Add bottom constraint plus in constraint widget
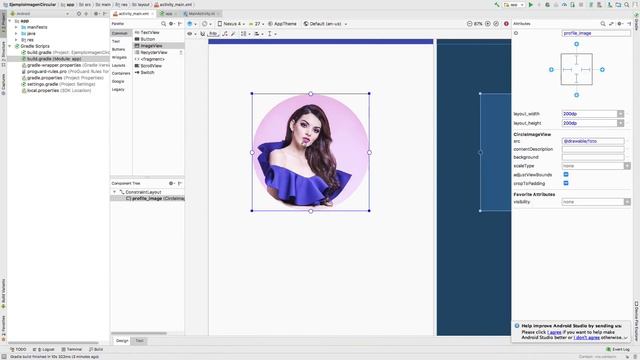640x360 pixels. [x=576, y=95]
